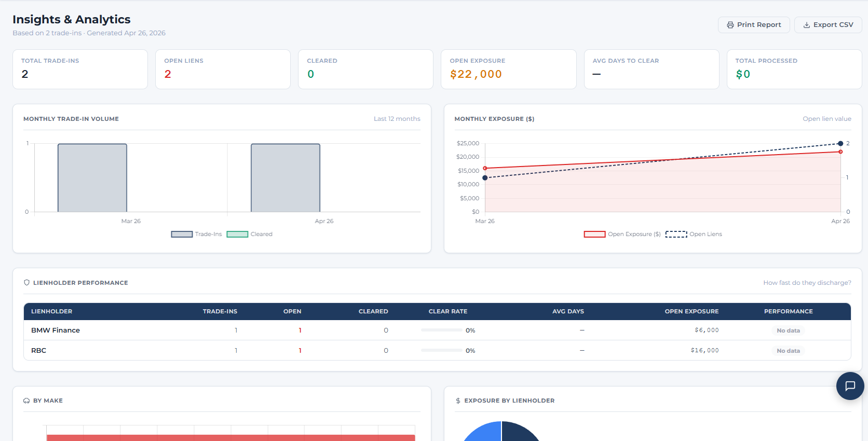Click the shield icon beside Lienholder Performance
This screenshot has width=868, height=441.
27,283
